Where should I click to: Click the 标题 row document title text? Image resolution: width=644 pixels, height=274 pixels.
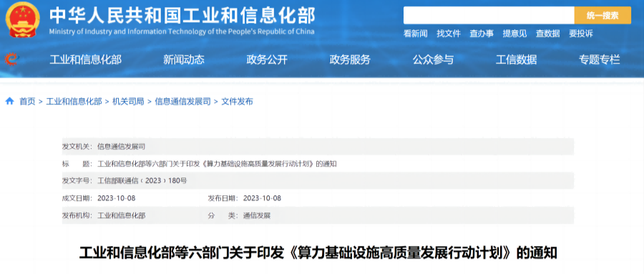(218, 164)
